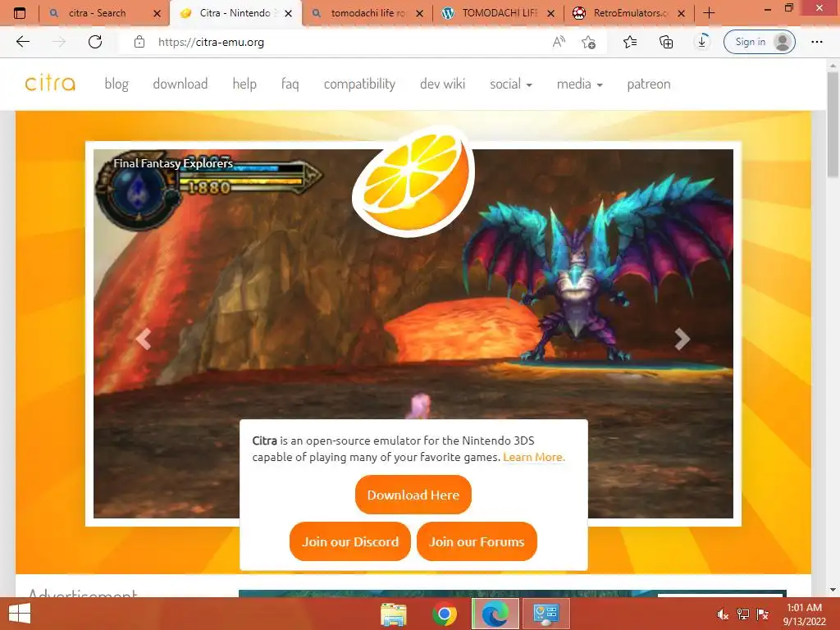
Task: Open a new browser tab
Action: click(x=709, y=13)
